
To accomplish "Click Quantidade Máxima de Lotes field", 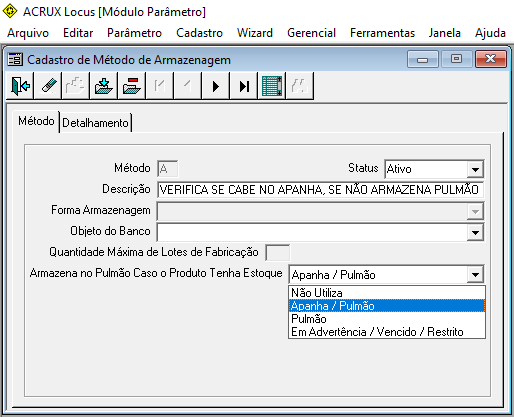I will point(277,253).
